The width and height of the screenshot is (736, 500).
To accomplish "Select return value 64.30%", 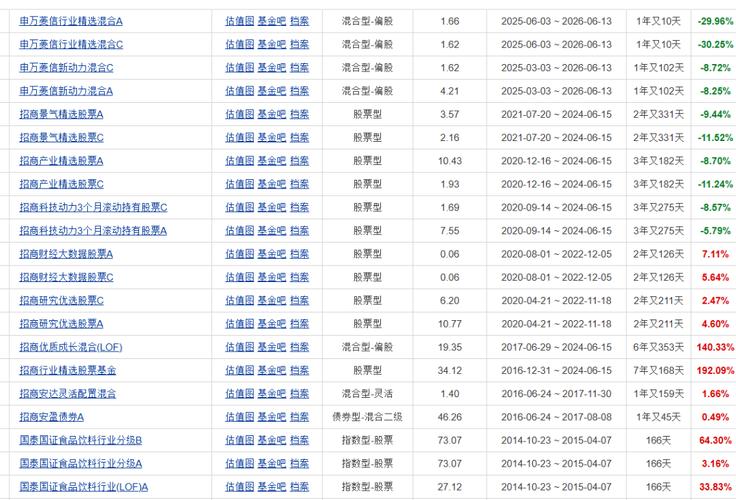I will [715, 440].
